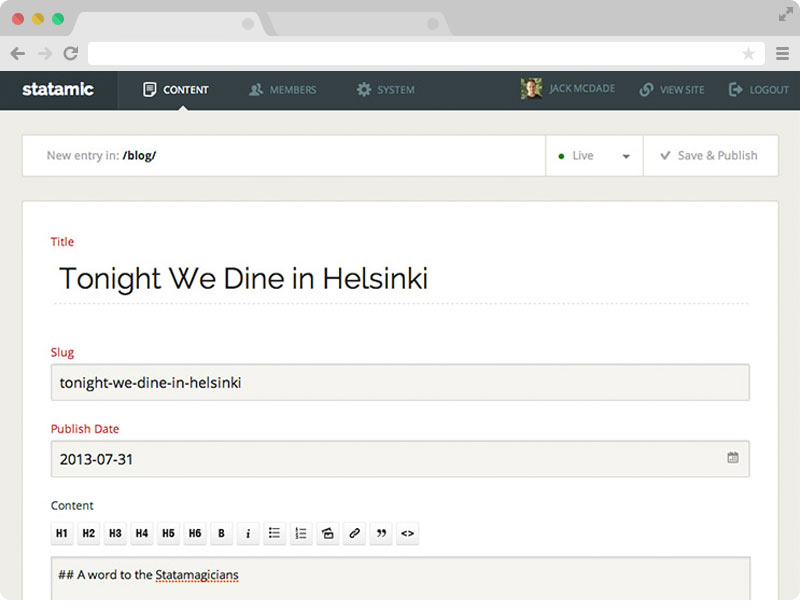Open the Members section
The image size is (802, 608).
(x=282, y=90)
